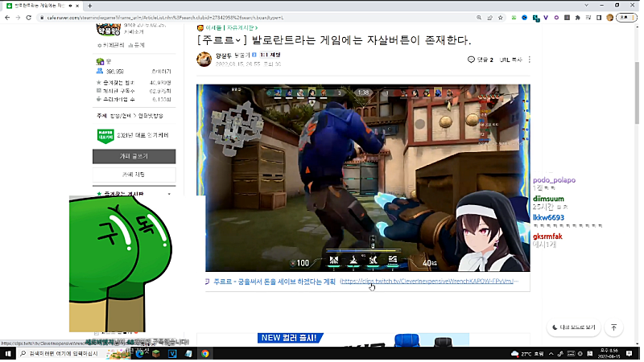The width and height of the screenshot is (644, 362).
Task: Toggle the browser side panel
Action: tap(599, 18)
